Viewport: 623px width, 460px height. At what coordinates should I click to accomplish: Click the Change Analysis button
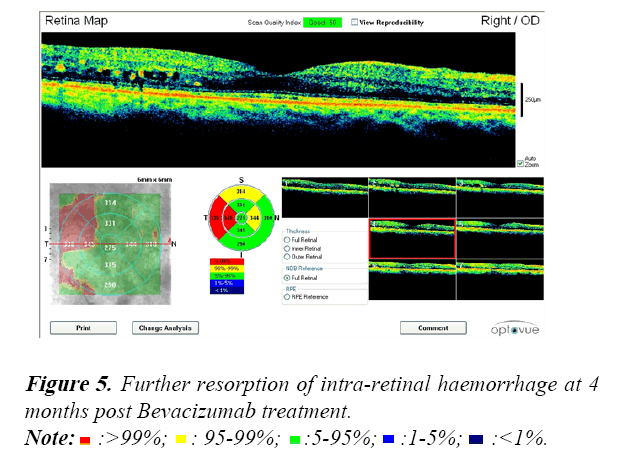(x=165, y=327)
